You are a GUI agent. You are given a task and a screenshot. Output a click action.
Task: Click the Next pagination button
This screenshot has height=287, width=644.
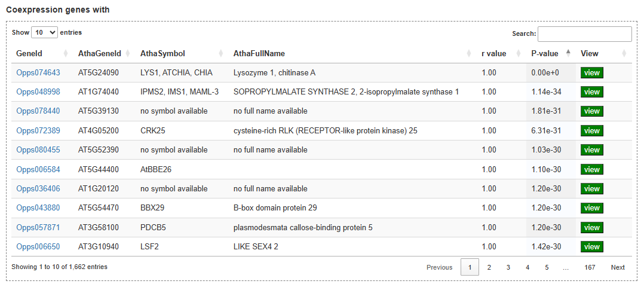point(618,267)
